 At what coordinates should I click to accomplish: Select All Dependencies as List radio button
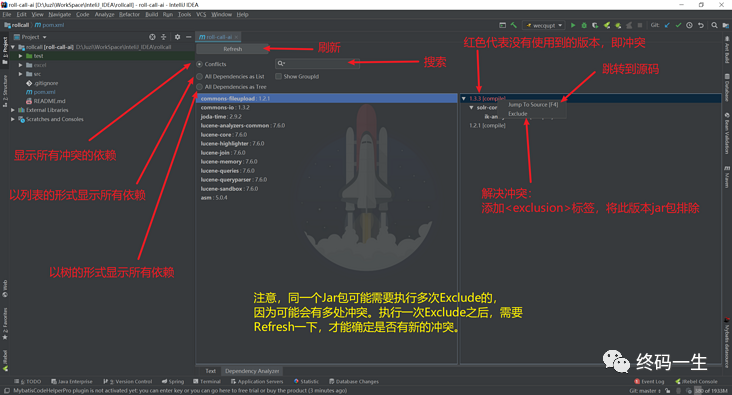pyautogui.click(x=200, y=76)
